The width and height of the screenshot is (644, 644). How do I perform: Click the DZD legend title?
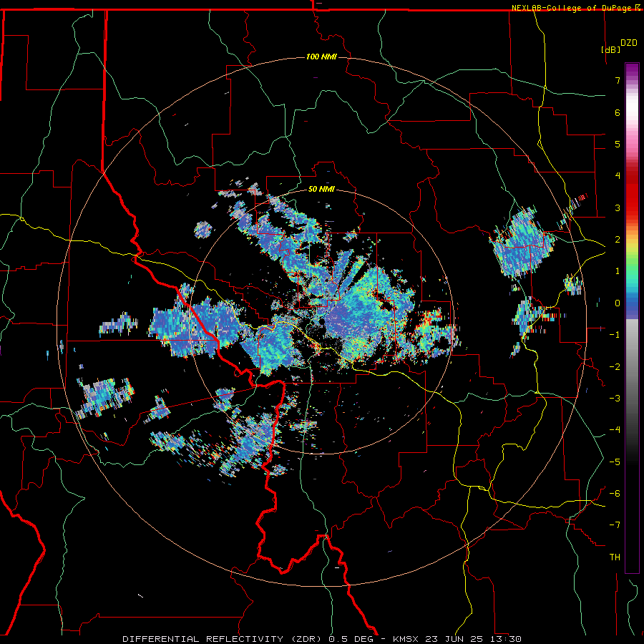tap(629, 43)
